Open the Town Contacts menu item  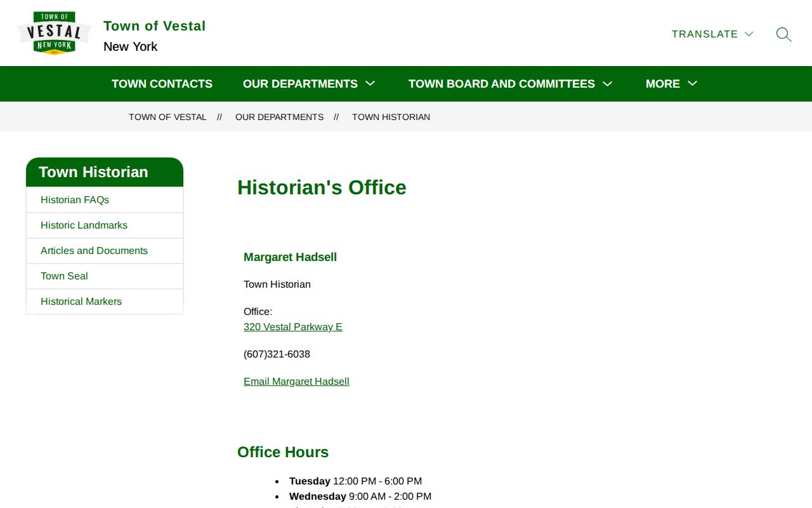[x=162, y=84]
